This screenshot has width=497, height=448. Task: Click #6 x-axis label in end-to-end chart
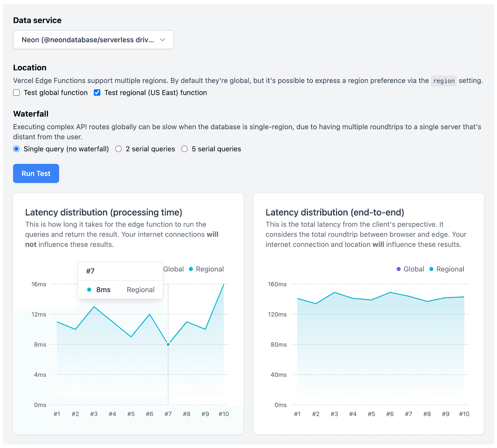[390, 414]
